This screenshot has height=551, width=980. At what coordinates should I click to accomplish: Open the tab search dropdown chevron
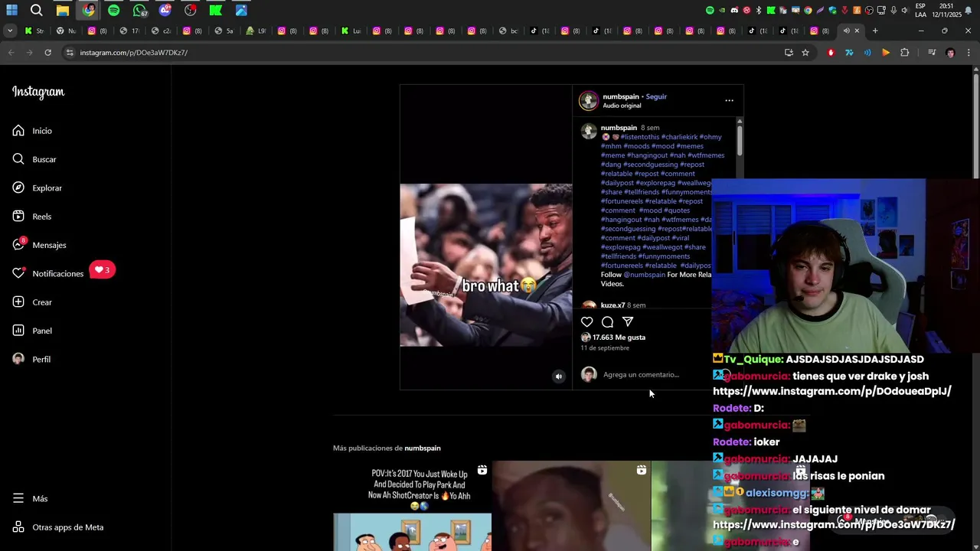pos(10,31)
